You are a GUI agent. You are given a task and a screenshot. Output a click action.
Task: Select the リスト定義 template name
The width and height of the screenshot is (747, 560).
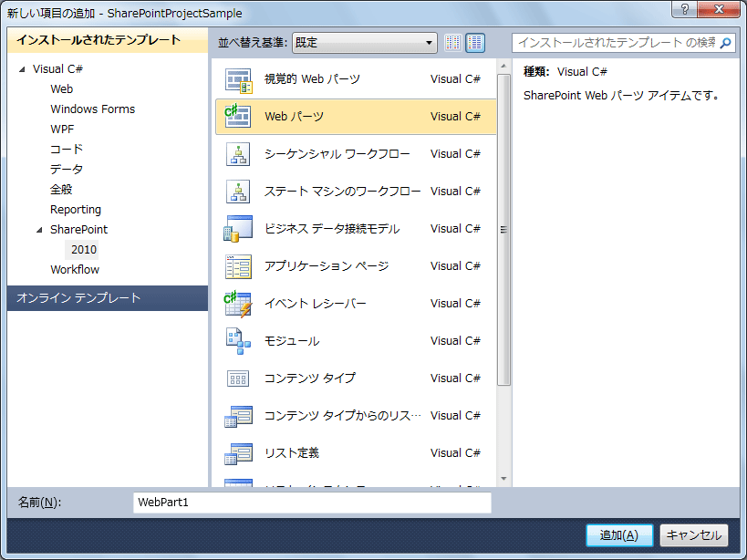292,453
